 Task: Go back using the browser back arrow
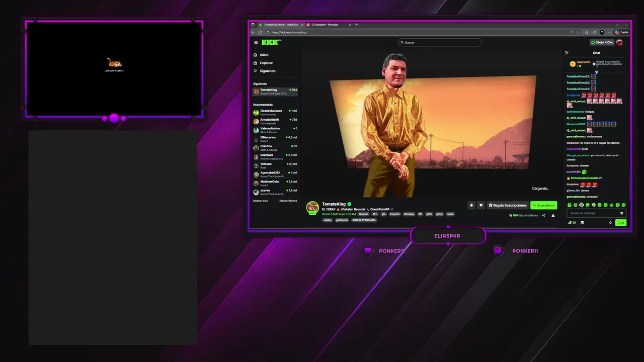[253, 32]
